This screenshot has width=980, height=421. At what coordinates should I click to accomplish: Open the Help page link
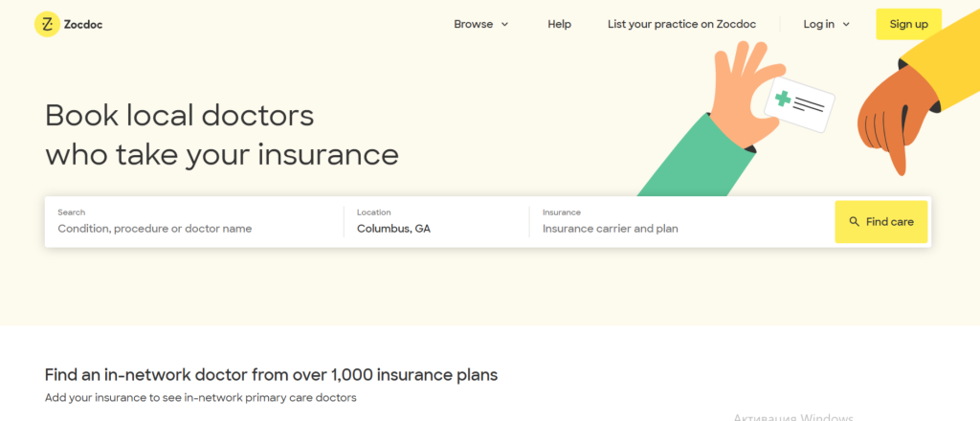[559, 24]
